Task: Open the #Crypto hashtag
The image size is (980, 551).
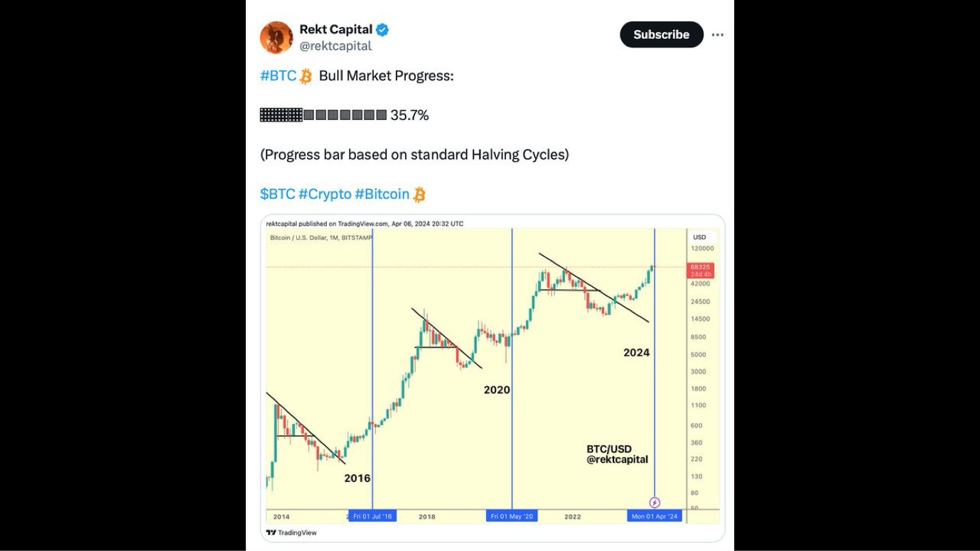Action: 325,194
